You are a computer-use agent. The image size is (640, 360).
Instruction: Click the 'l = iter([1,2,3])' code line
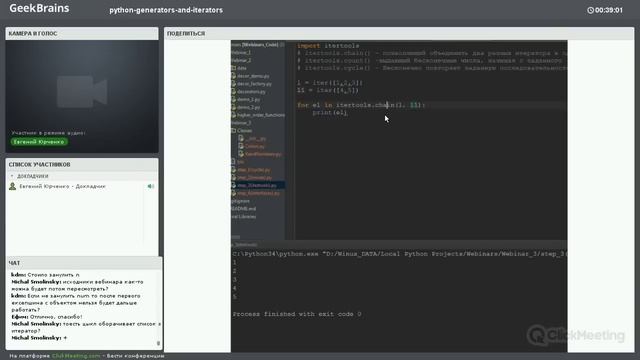330,82
